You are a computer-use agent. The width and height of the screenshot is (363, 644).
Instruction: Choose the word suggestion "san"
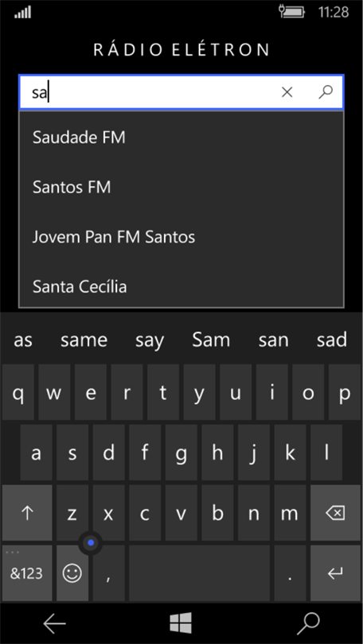(x=273, y=340)
